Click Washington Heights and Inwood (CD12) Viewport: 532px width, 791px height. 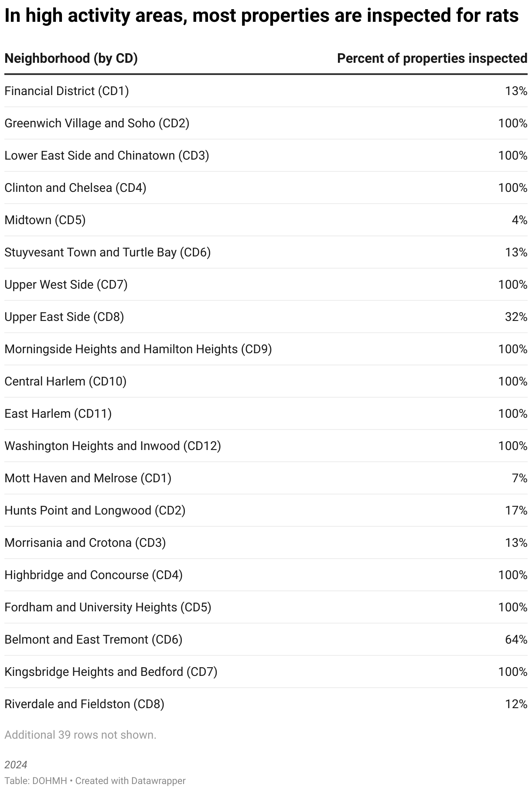tap(113, 446)
